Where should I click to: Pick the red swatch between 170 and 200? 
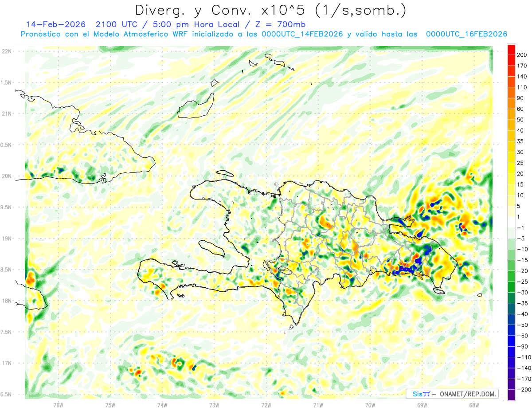tap(511, 60)
